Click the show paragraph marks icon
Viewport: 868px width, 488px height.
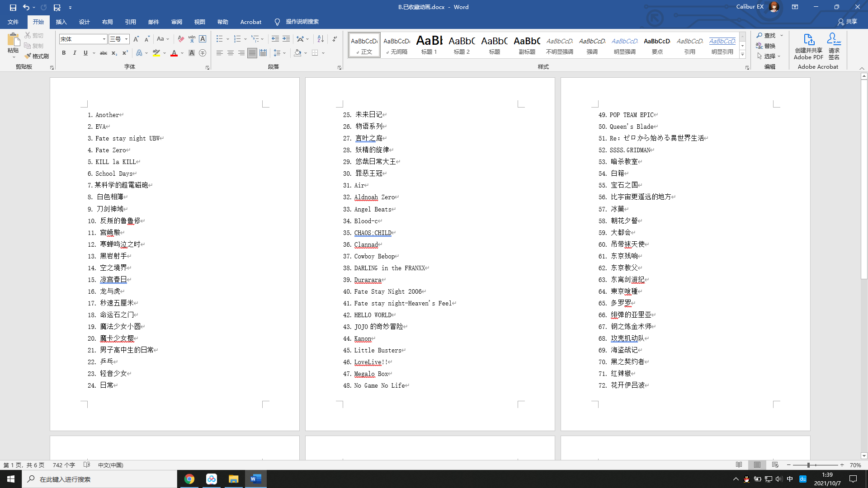[335, 39]
